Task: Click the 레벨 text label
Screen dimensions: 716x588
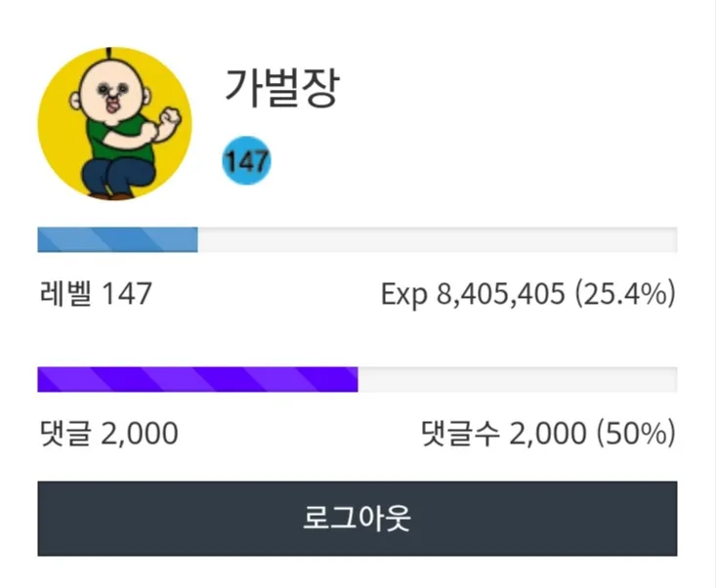Action: coord(66,294)
